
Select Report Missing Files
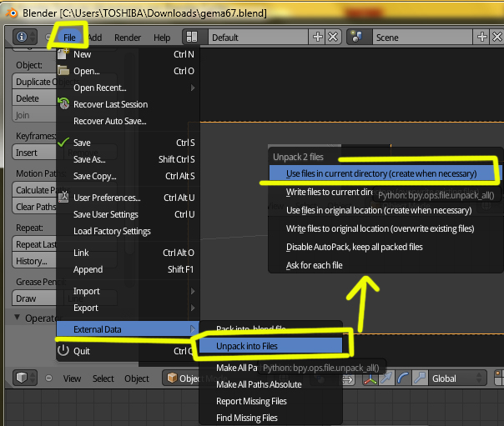point(270,401)
